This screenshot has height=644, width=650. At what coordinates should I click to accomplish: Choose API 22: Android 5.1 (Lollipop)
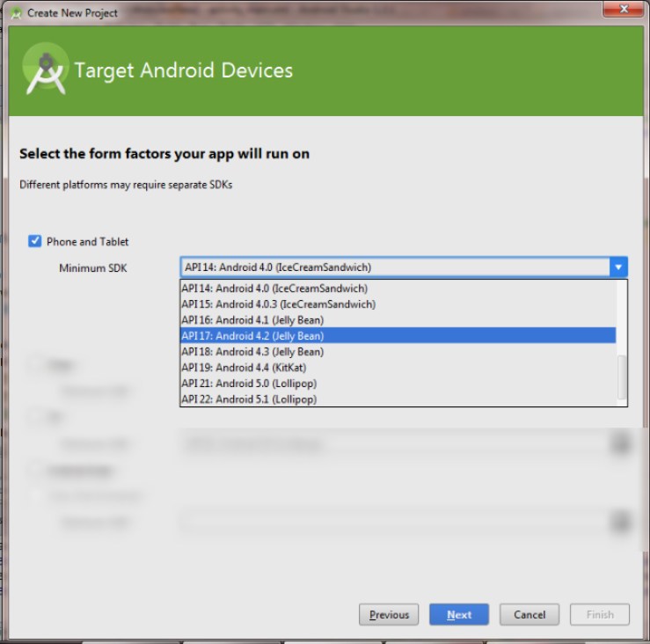click(398, 399)
